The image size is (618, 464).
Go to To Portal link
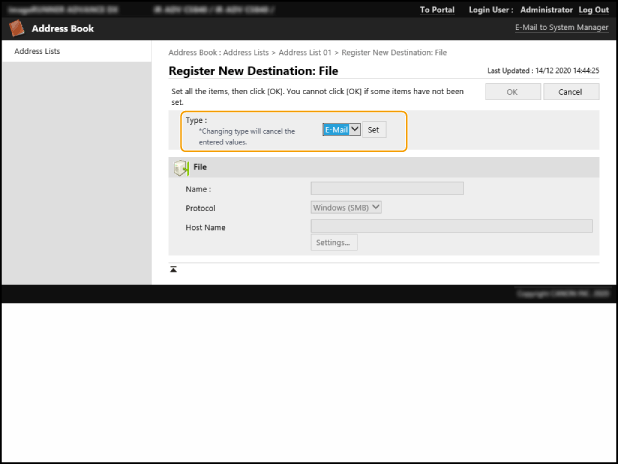437,9
